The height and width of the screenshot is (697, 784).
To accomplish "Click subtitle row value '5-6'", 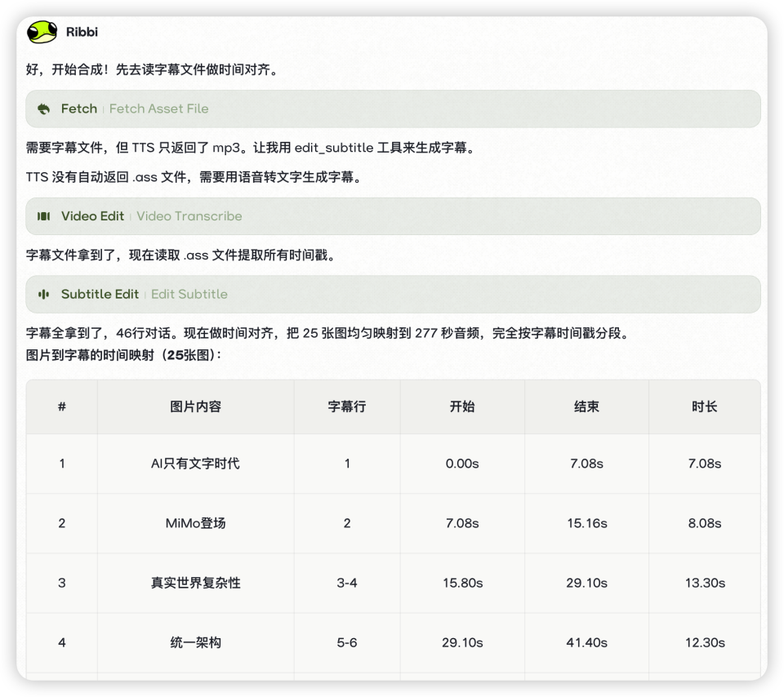I will coord(347,642).
